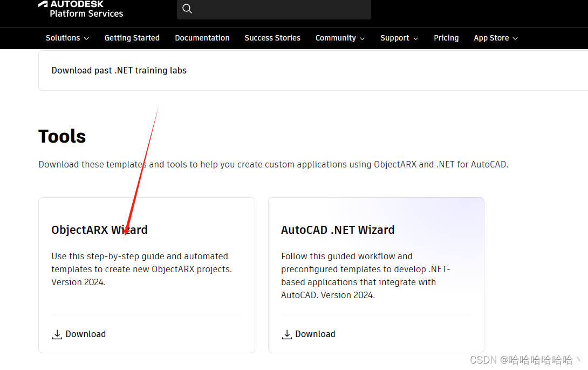Screen dimensions: 588x370
Task: Expand the Community dropdown menu
Action: [340, 38]
